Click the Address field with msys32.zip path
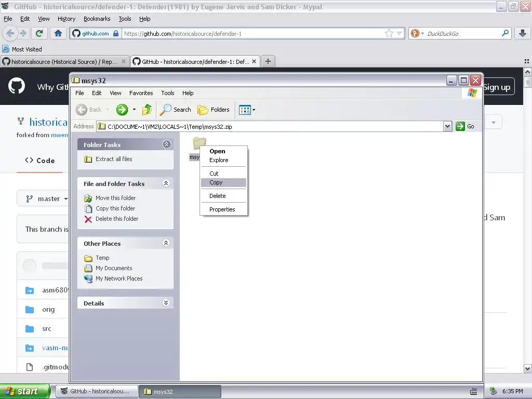The width and height of the screenshot is (532, 399). tap(270, 127)
